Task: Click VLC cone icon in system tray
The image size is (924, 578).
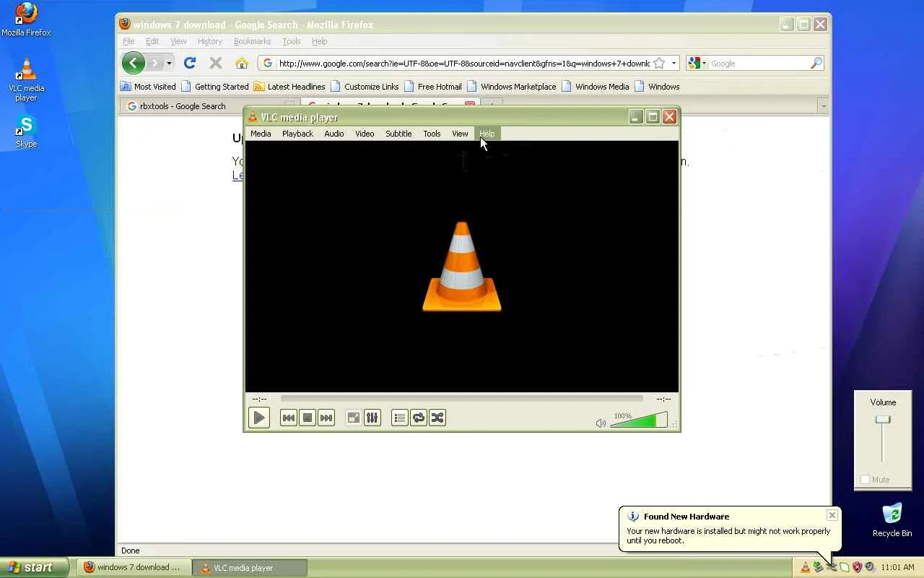Action: point(805,567)
